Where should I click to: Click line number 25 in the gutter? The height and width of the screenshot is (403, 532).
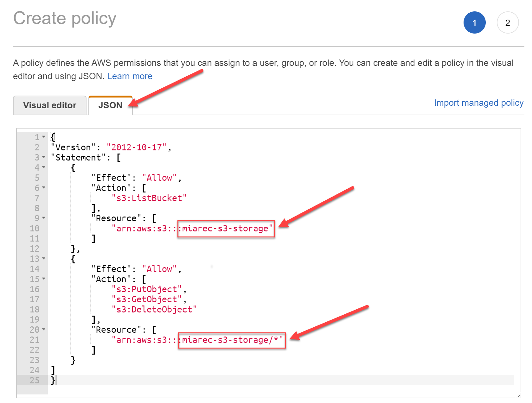point(35,380)
